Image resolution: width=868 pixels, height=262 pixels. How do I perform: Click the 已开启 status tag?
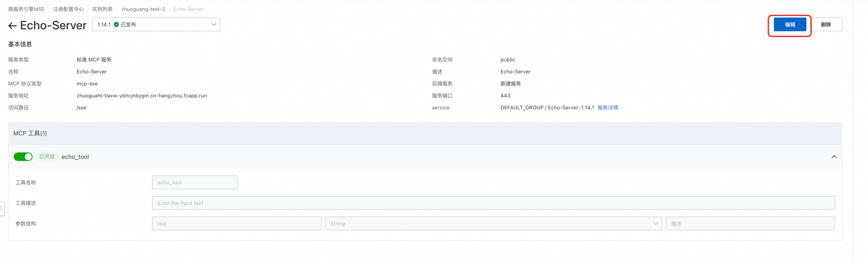pos(47,156)
